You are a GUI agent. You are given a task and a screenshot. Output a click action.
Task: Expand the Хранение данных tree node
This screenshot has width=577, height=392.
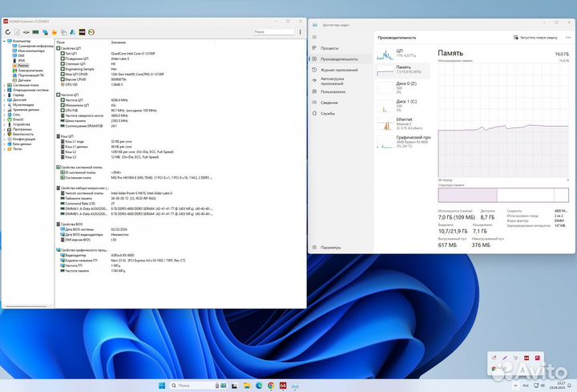point(5,110)
